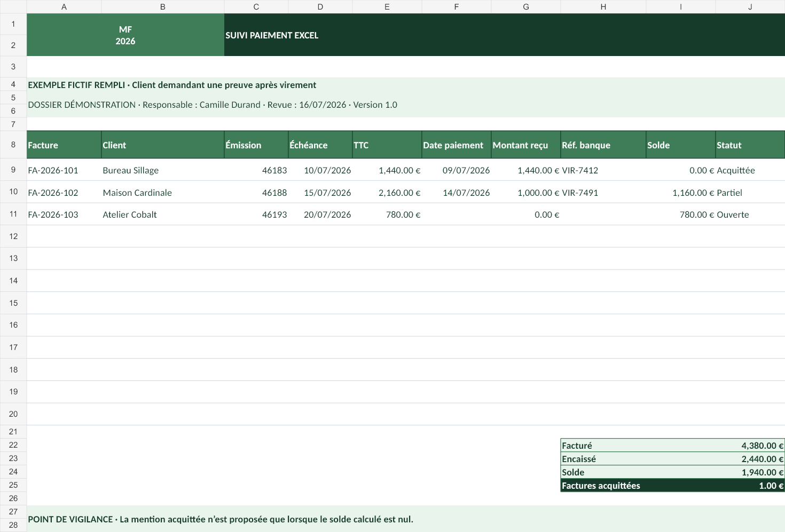Select column A header
Viewport: 785px width, 532px height.
[64, 6]
